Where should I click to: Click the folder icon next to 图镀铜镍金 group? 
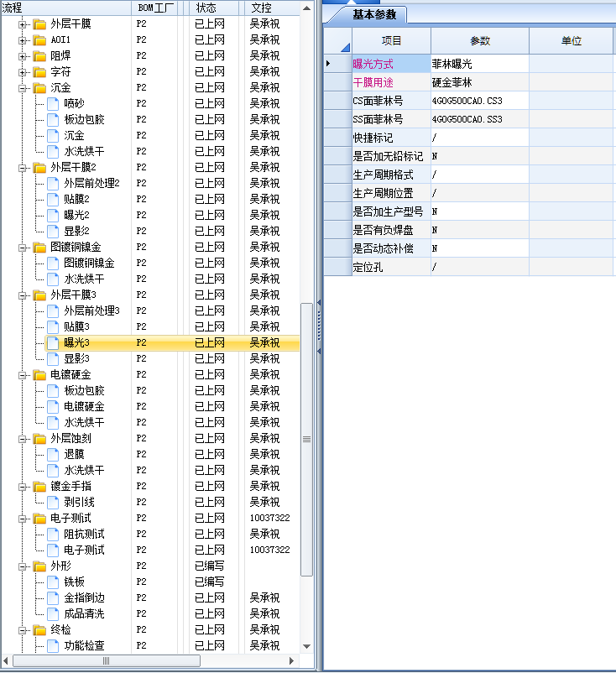pyautogui.click(x=39, y=248)
